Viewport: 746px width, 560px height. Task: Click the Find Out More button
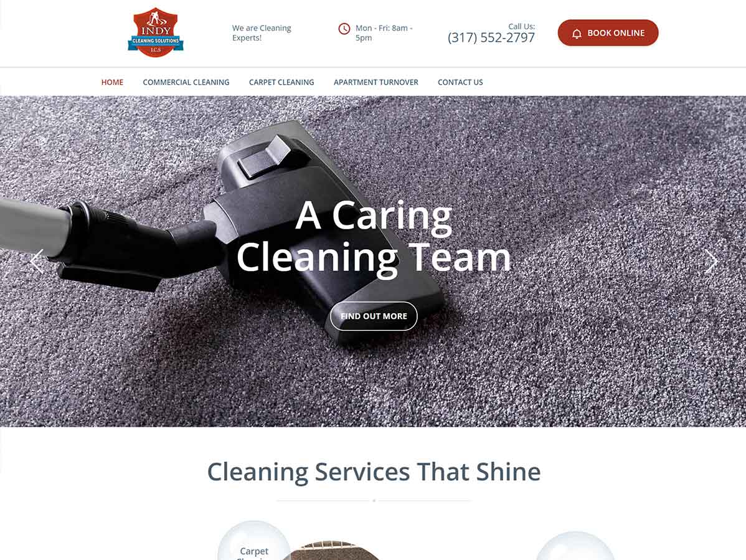click(x=374, y=316)
